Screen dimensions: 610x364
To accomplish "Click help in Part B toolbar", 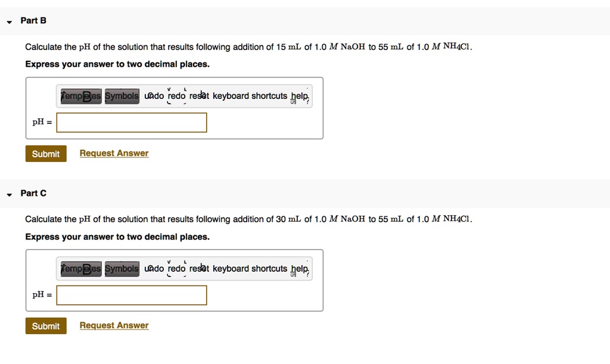I will coord(299,96).
